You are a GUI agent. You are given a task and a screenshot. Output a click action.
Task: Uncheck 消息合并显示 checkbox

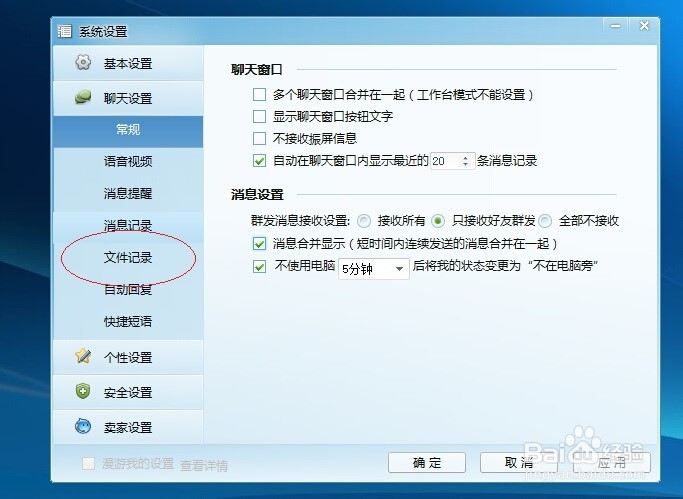point(259,243)
